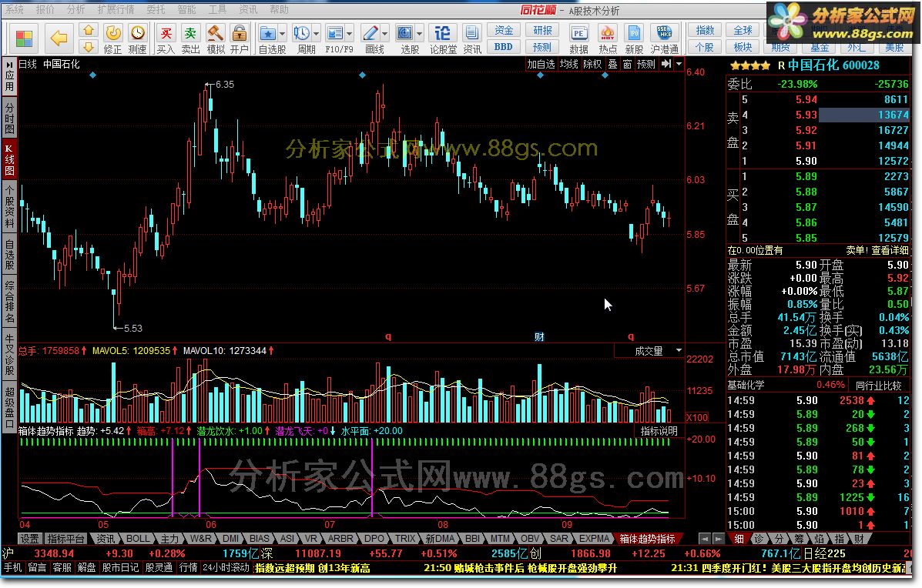Click the 同行业比较 link
Image resolution: width=922 pixels, height=588 pixels.
point(878,386)
